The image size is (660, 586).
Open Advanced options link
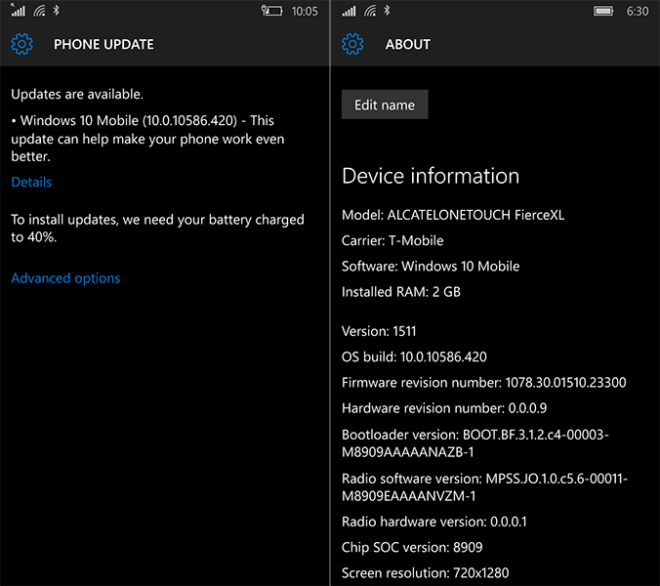[x=66, y=278]
